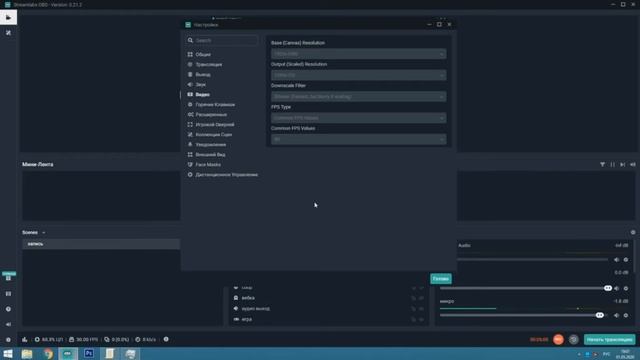Mute the mixer channel showing 0.0 dB
The height and width of the screenshot is (360, 640).
click(616, 288)
